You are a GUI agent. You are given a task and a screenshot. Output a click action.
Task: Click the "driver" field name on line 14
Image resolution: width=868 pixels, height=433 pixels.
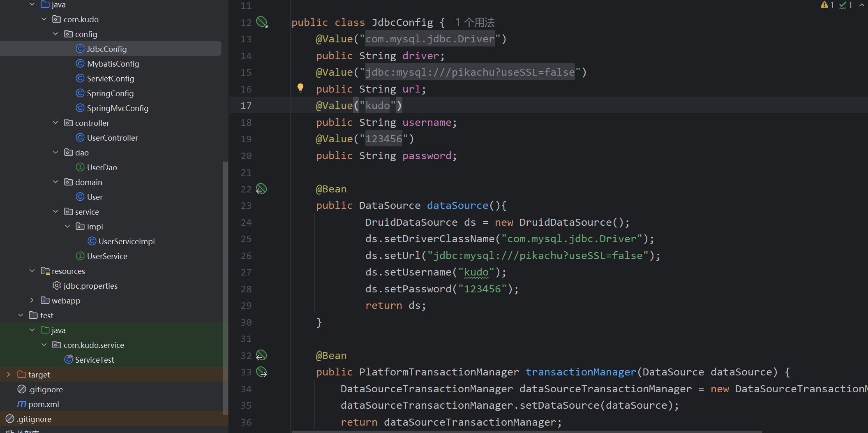click(x=421, y=56)
